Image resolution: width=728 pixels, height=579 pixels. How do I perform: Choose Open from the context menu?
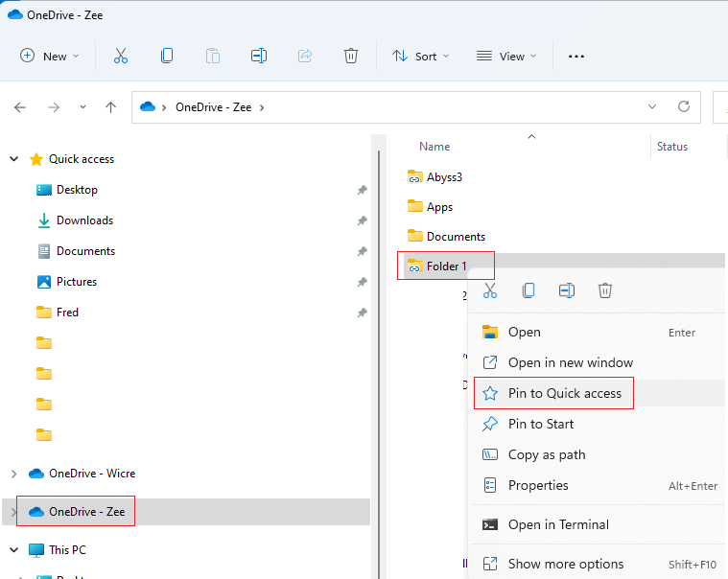(x=599, y=333)
